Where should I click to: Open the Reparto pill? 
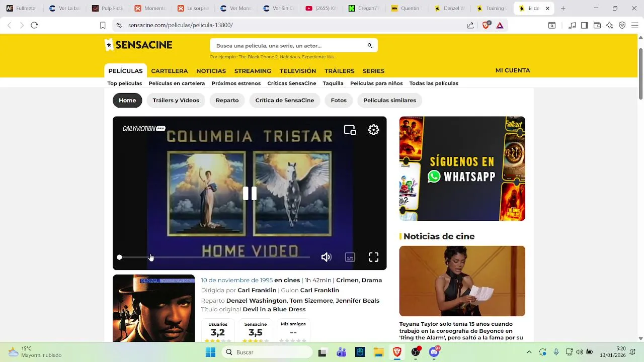coord(227,100)
